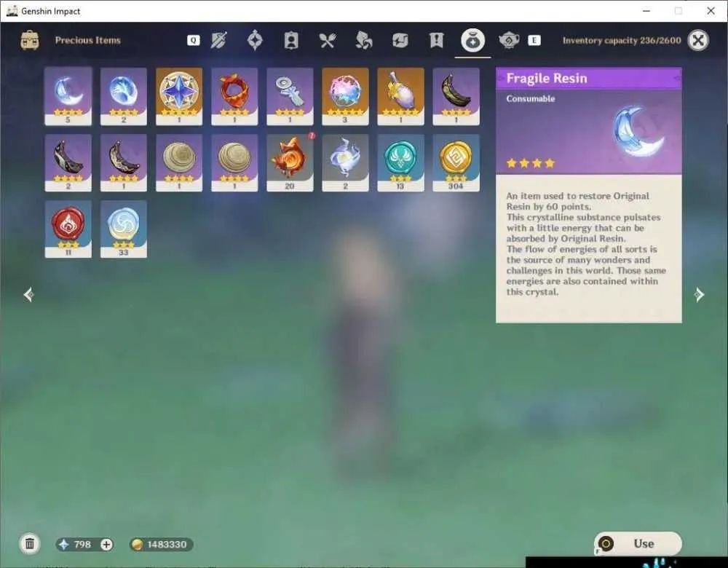The image size is (728, 568).
Task: Select the Precious Items pouch tab
Action: 472,40
